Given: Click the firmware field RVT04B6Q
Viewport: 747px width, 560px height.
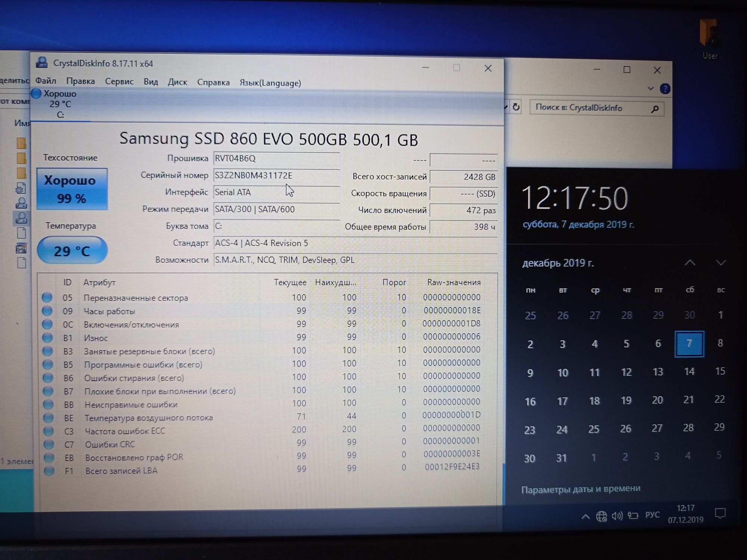Looking at the screenshot, I should point(276,158).
